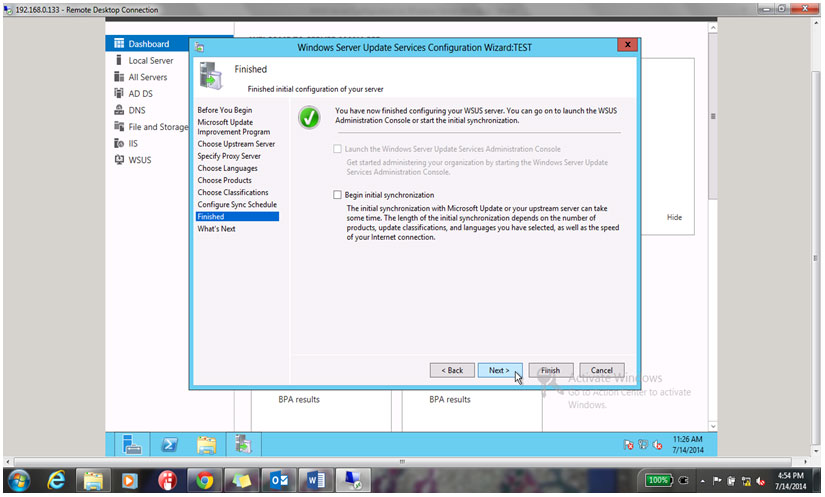Click right BPA results in Server Manager
Image resolution: width=825 pixels, height=497 pixels.
tap(450, 400)
